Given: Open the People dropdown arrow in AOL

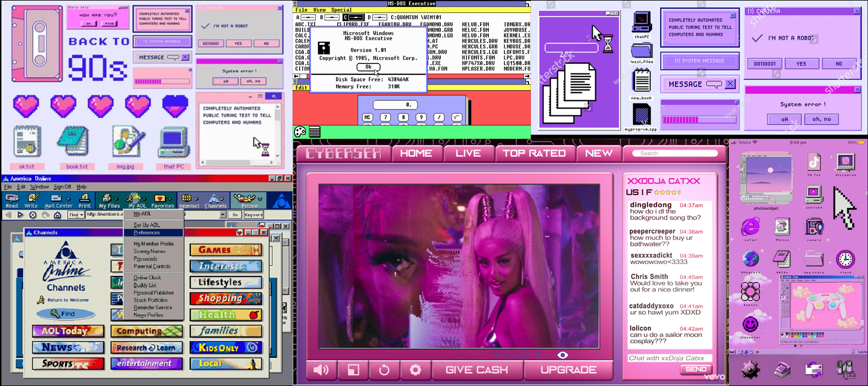Looking at the screenshot, I should (259, 199).
